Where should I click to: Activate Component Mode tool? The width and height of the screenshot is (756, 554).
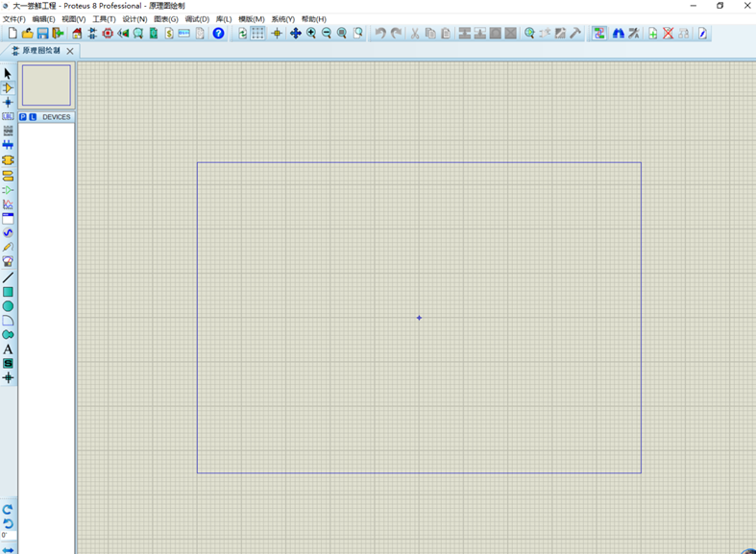[x=8, y=88]
